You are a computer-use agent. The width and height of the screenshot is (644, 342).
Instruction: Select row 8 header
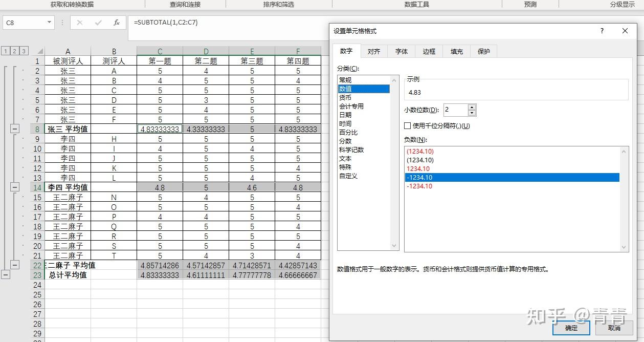pos(37,129)
